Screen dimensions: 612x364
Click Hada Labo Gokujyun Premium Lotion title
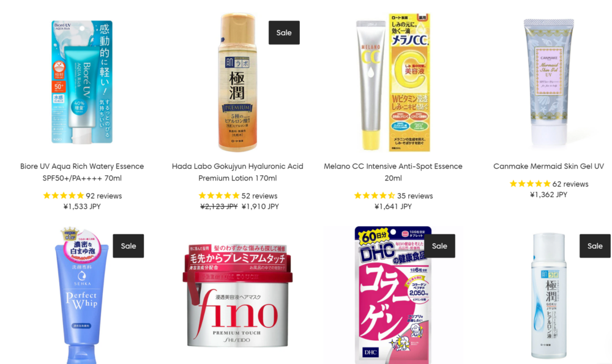(237, 172)
